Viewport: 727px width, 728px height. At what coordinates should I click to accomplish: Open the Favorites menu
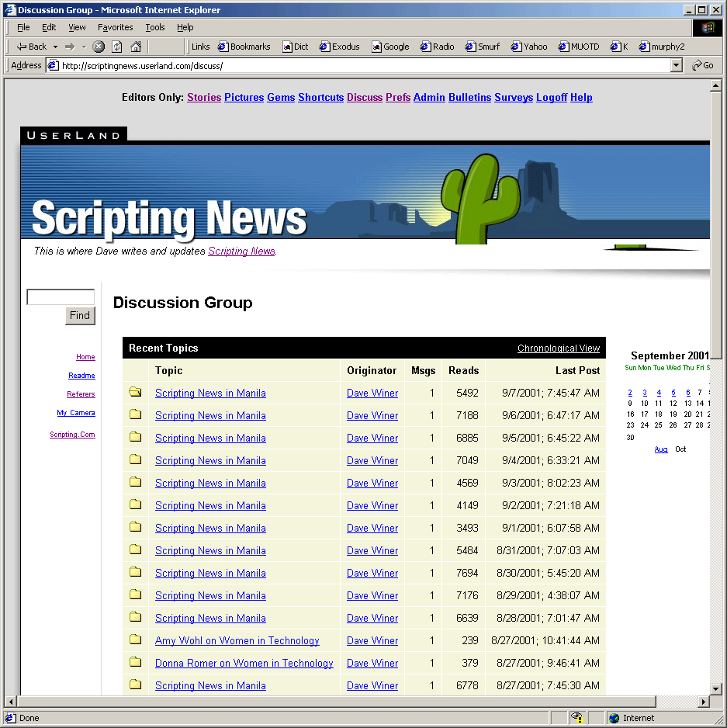pos(115,27)
